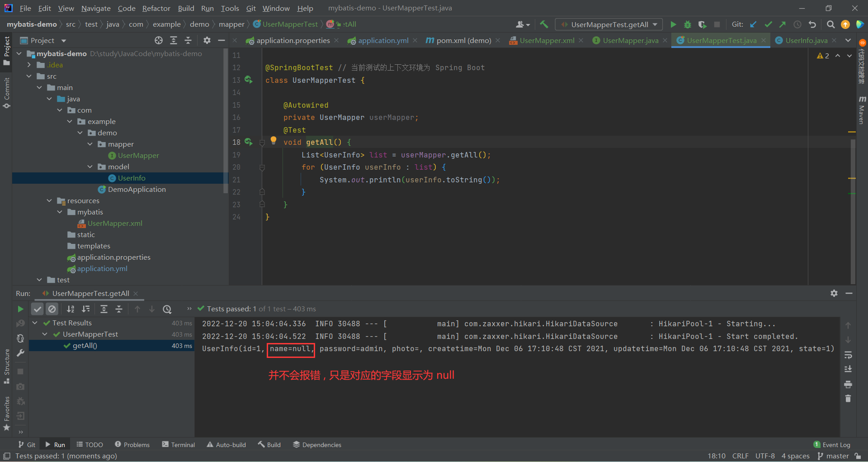Toggle the Project side tool window
The height and width of the screenshot is (462, 868).
pyautogui.click(x=6, y=51)
